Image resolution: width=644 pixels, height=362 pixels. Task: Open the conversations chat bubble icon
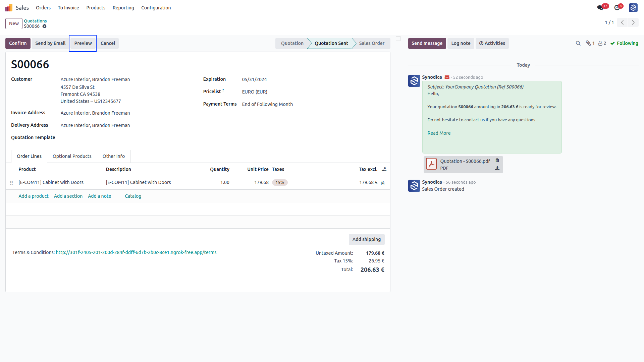coord(600,8)
